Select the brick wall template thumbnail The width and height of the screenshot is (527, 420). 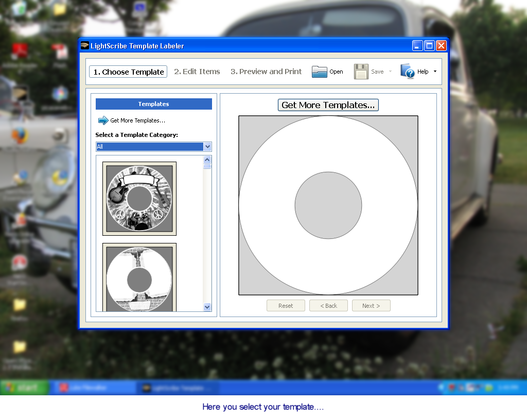tap(139, 277)
